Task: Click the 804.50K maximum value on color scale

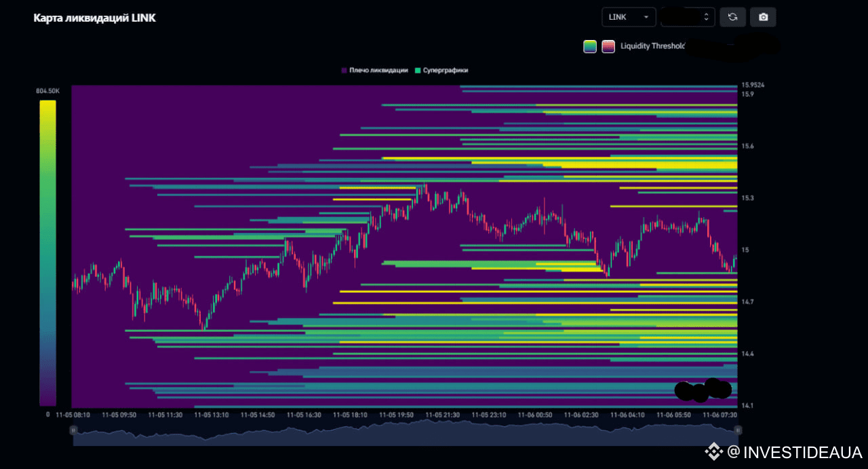Action: click(47, 91)
